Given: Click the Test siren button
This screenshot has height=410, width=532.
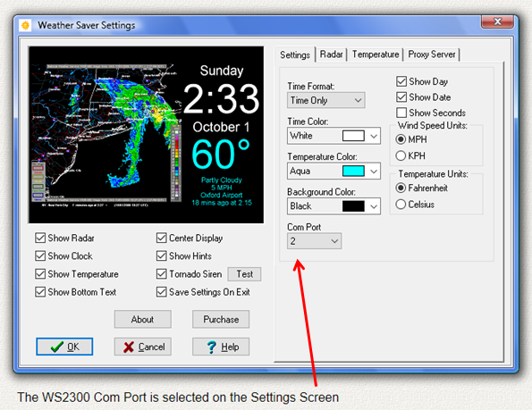Looking at the screenshot, I should click(244, 274).
